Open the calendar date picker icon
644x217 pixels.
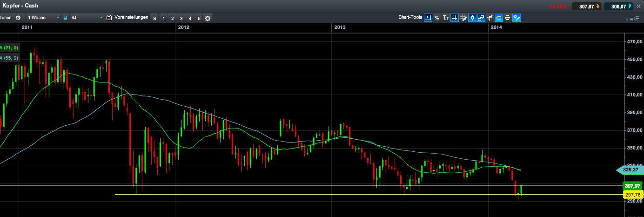pos(109,18)
